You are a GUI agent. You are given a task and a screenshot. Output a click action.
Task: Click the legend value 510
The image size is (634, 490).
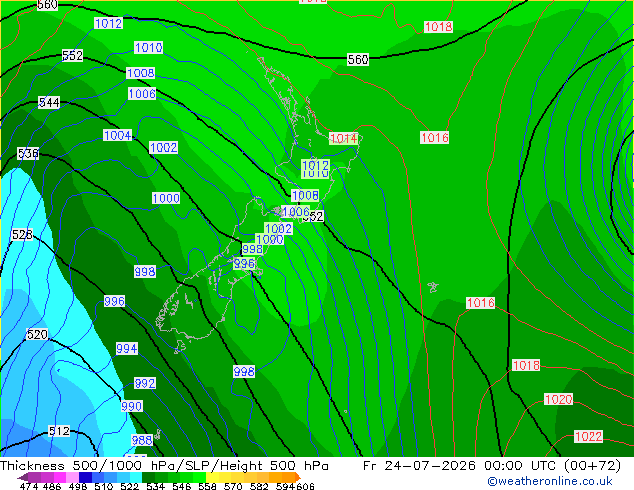pyautogui.click(x=104, y=486)
